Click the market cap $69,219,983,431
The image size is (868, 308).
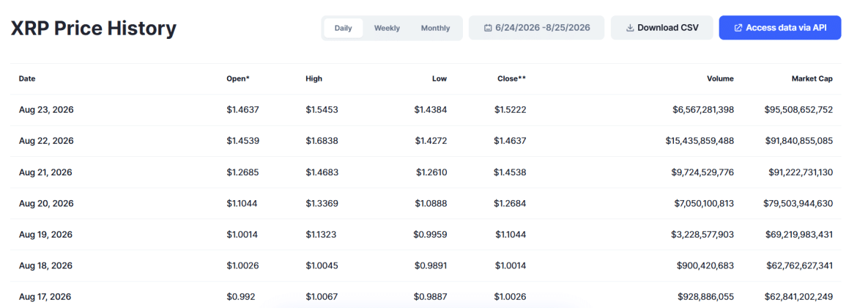click(x=799, y=235)
